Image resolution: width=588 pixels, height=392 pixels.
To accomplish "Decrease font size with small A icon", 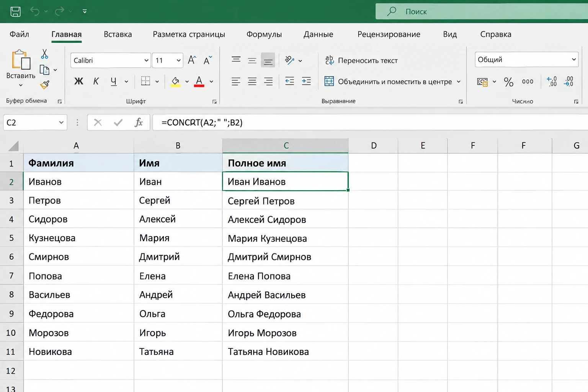I will 208,60.
